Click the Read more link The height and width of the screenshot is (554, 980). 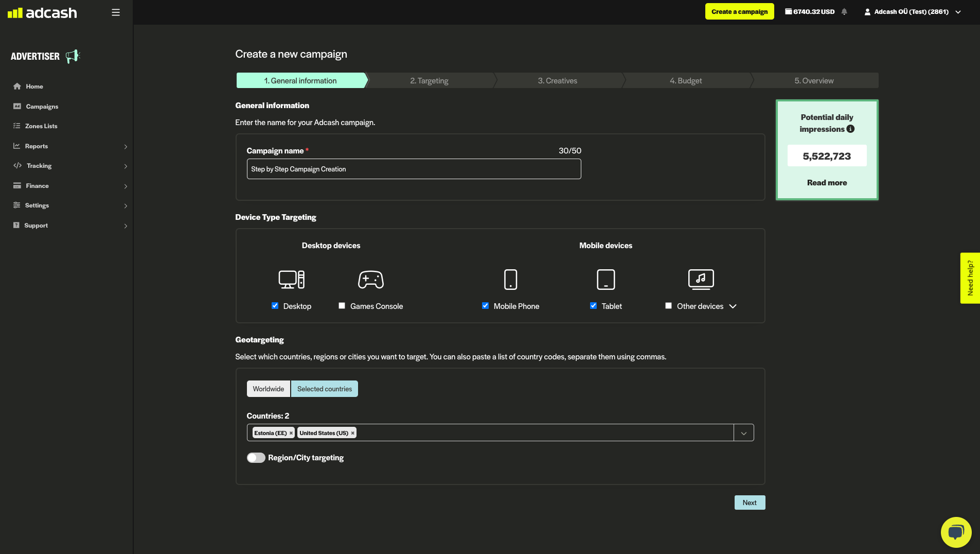pyautogui.click(x=827, y=183)
